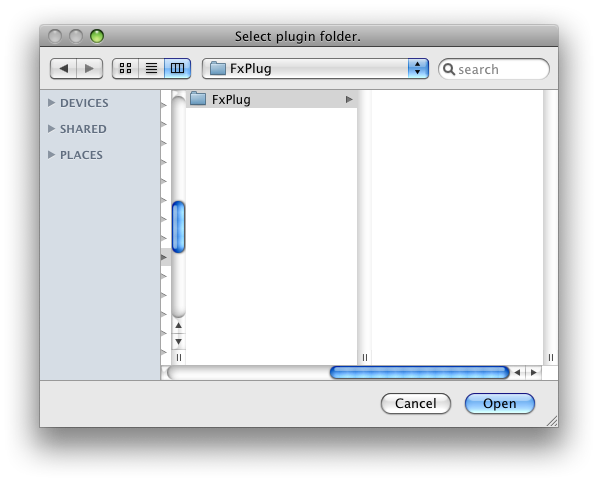Switch to list view

tap(151, 69)
